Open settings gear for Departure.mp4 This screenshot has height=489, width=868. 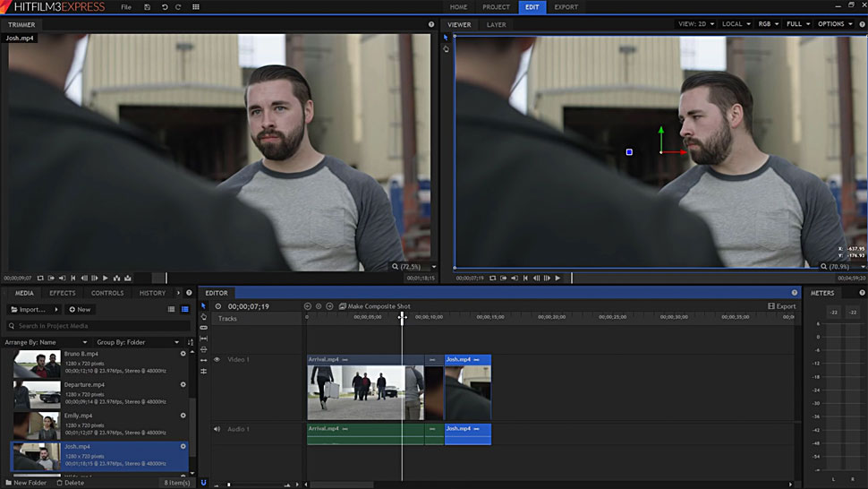click(183, 384)
